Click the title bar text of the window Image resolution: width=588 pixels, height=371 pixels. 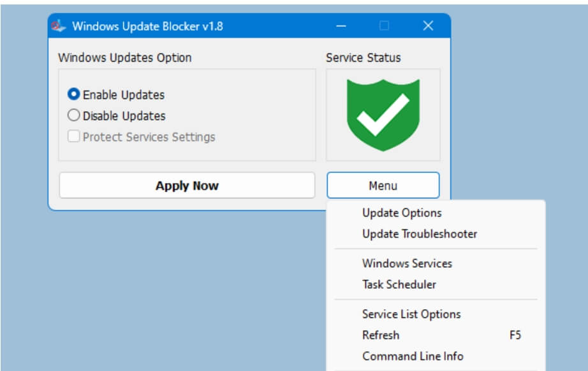coord(147,26)
